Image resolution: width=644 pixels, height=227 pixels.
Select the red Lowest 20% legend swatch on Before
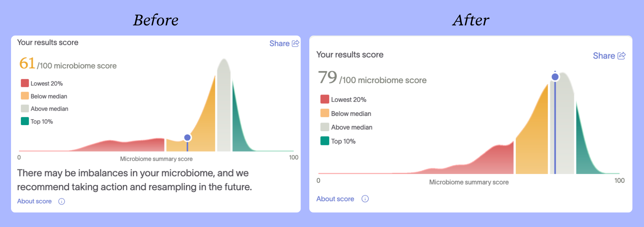click(x=25, y=83)
